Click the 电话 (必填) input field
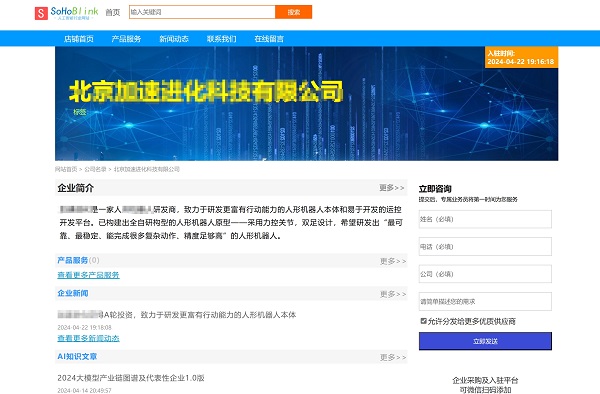 [x=485, y=247]
